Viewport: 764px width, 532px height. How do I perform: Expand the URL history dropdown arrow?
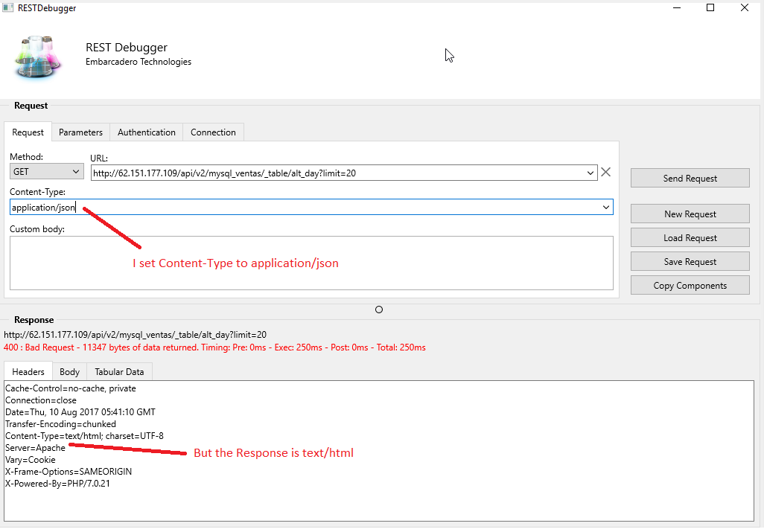(x=590, y=173)
